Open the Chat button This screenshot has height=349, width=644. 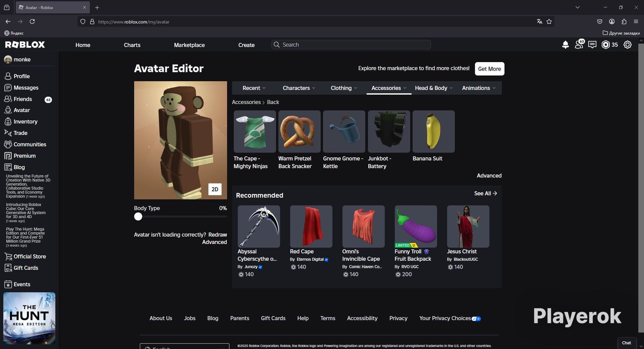tap(627, 343)
